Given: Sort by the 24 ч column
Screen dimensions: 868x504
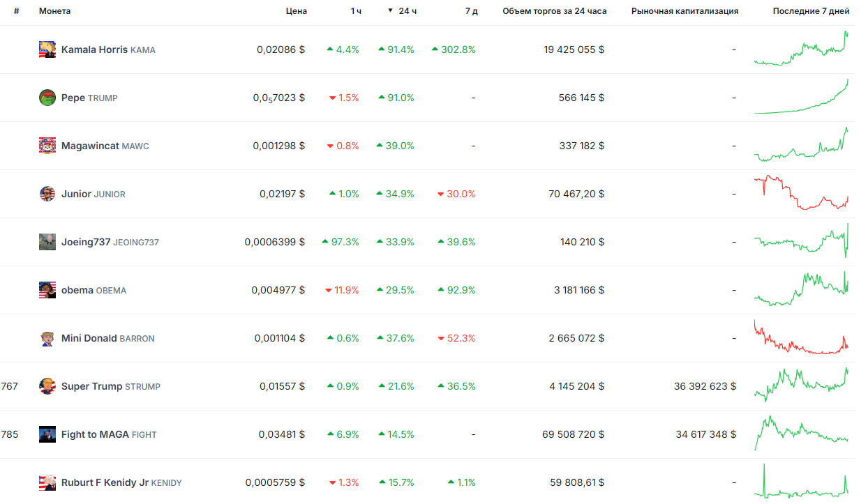Looking at the screenshot, I should 403,11.
